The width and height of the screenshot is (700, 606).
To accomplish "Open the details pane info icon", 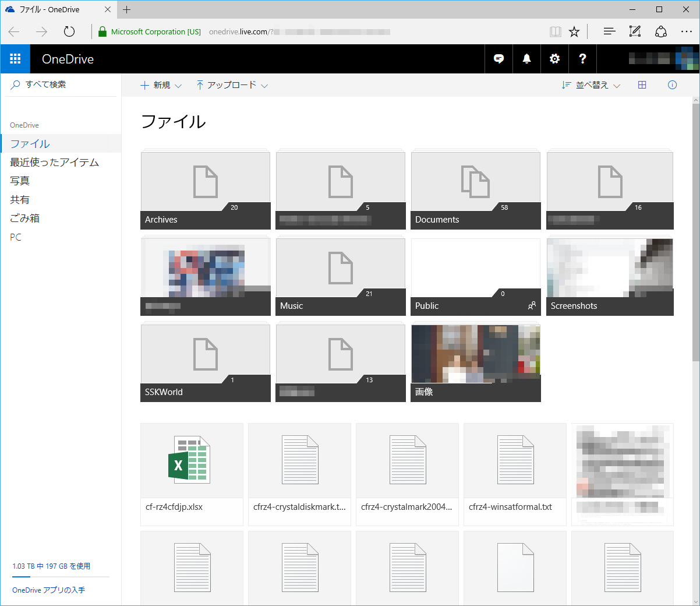I will click(673, 85).
